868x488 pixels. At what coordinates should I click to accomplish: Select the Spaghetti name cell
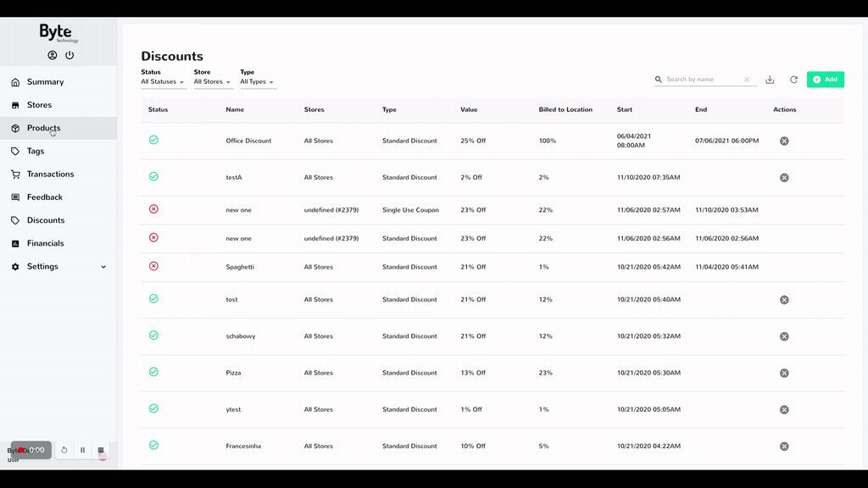(x=240, y=267)
